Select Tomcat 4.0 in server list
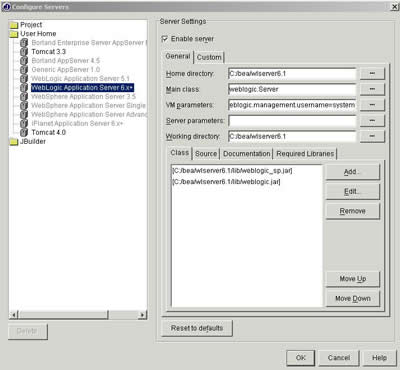This screenshot has width=400, height=370. 49,133
